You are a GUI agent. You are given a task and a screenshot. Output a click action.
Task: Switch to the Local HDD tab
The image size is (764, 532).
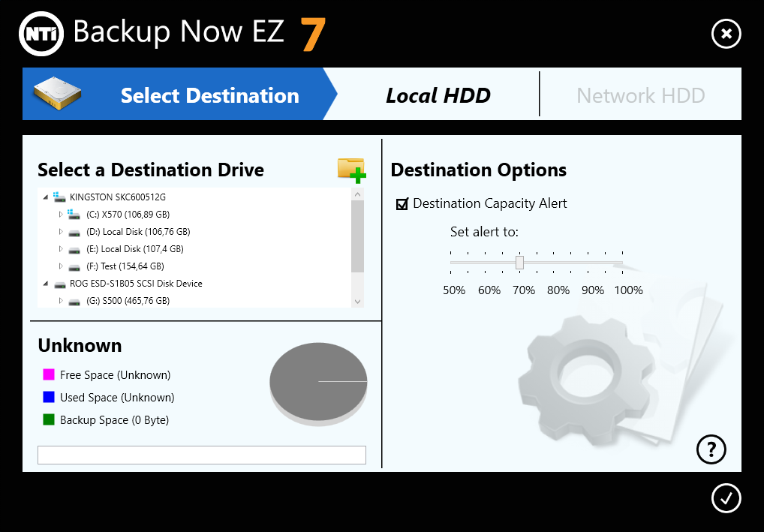click(x=438, y=95)
